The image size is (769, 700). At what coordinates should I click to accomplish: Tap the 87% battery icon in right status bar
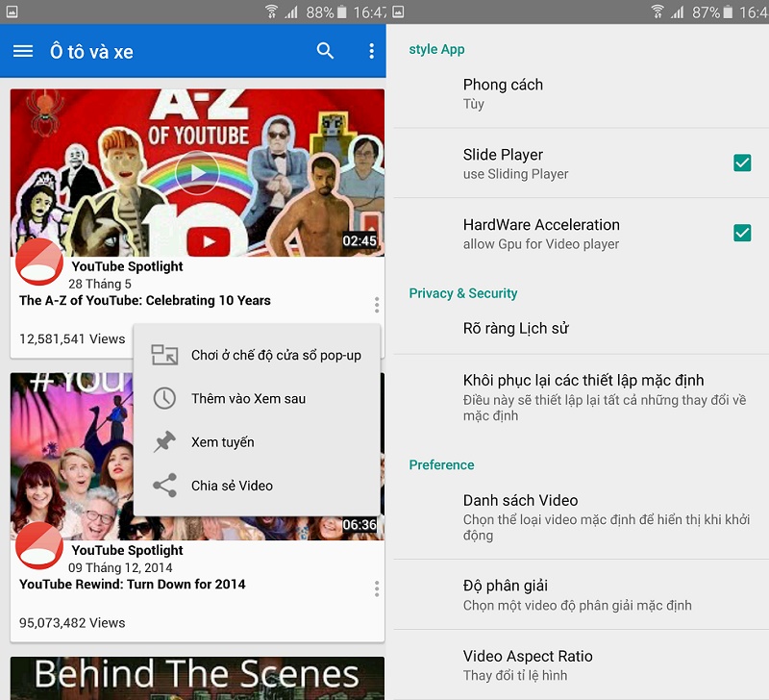tap(729, 12)
